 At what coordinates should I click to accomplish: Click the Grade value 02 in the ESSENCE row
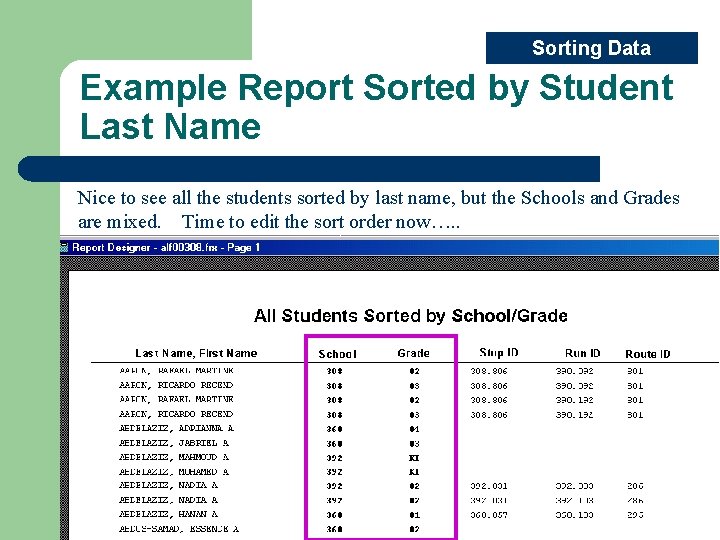(x=414, y=529)
